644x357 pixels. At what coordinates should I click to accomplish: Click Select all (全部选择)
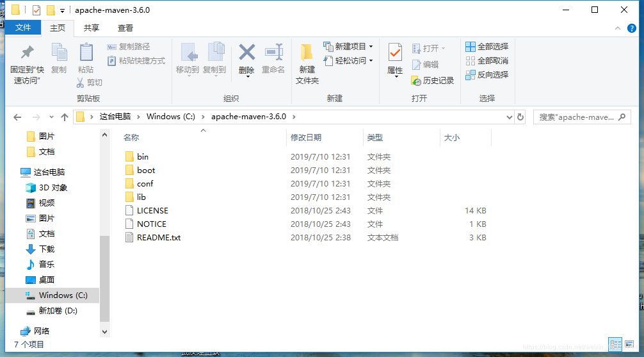click(x=487, y=47)
